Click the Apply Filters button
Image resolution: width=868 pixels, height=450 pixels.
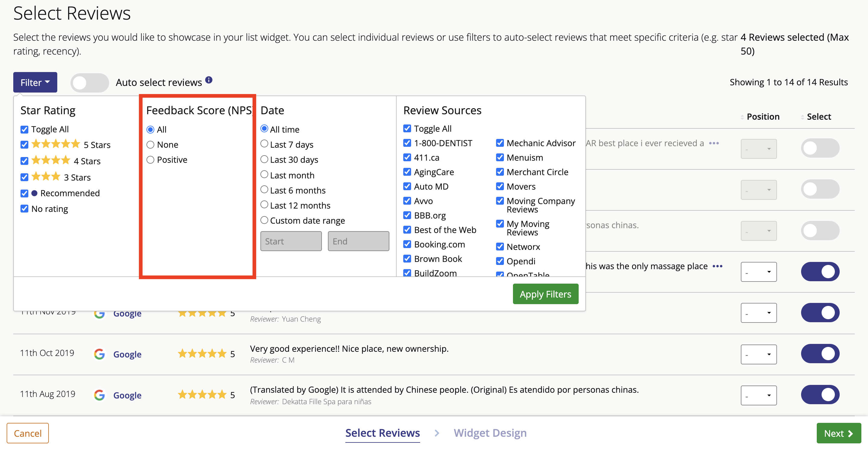545,294
